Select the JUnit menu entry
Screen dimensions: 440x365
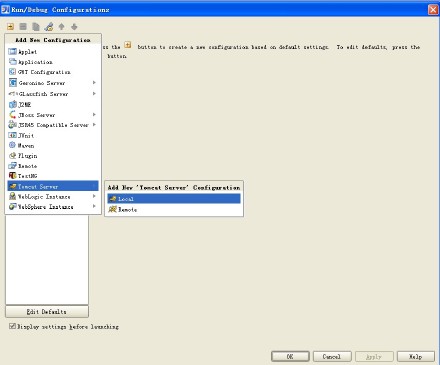point(53,135)
